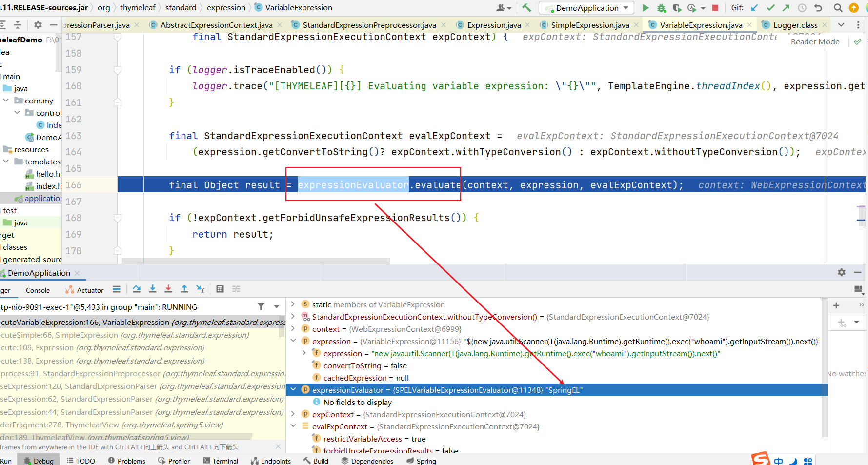Switch to the SimpleExpression.java editor tab
The image size is (868, 465).
click(x=589, y=25)
